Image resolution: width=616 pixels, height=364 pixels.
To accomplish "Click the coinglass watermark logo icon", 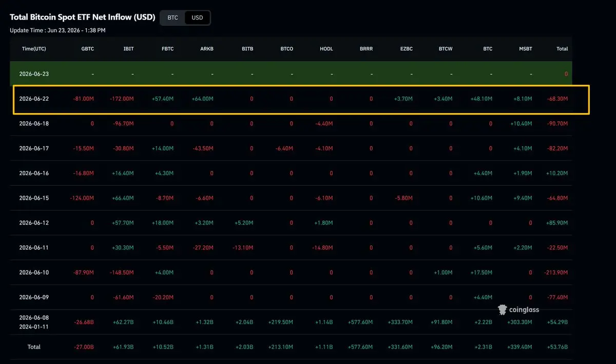I will [503, 310].
